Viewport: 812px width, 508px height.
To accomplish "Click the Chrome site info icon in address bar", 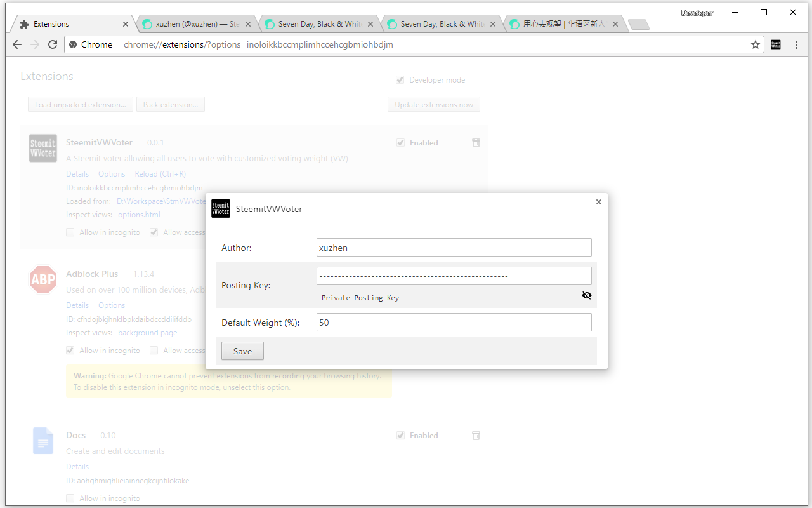I will point(73,44).
